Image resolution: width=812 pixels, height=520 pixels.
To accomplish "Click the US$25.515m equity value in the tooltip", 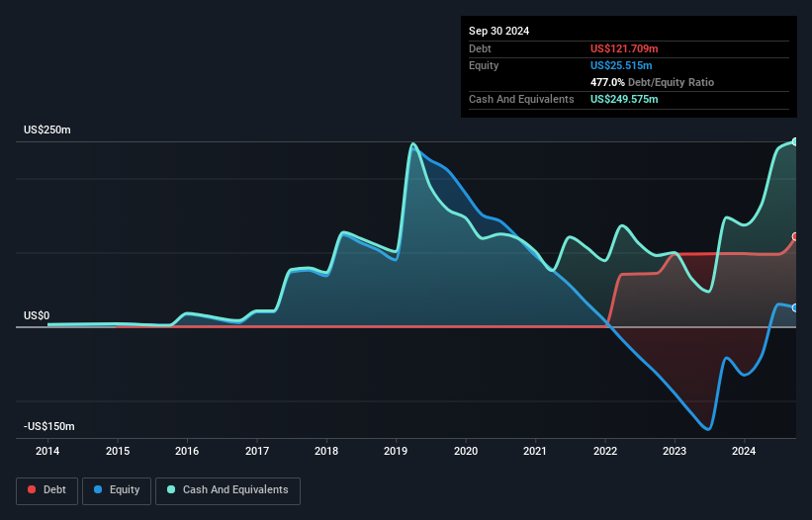I will [621, 65].
